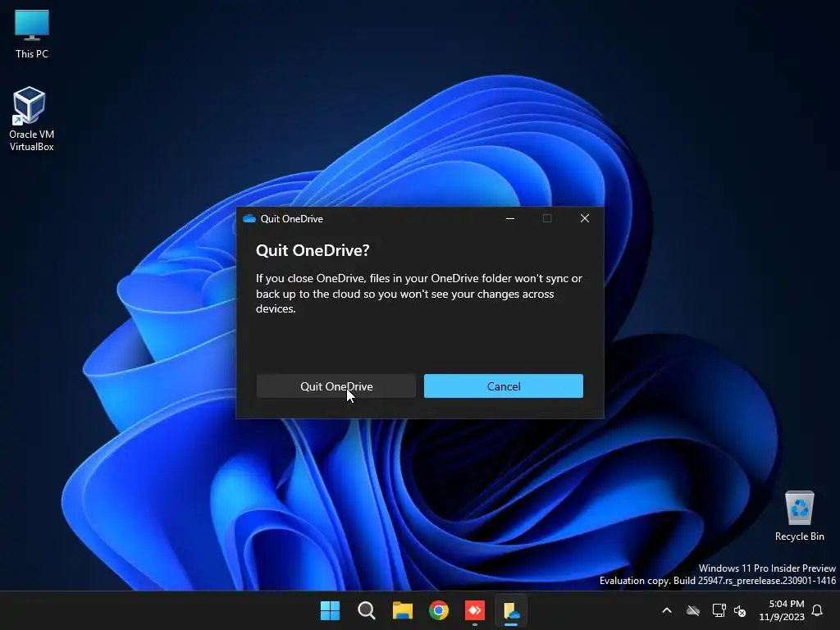This screenshot has width=840, height=630.
Task: Confirm with the Quit OneDrive button
Action: click(x=336, y=386)
